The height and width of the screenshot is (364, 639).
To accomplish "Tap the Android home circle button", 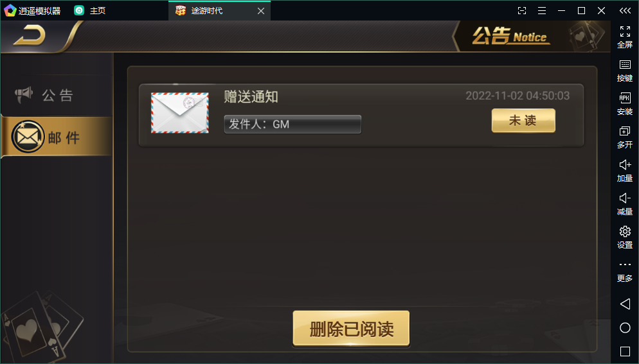I will (x=625, y=328).
